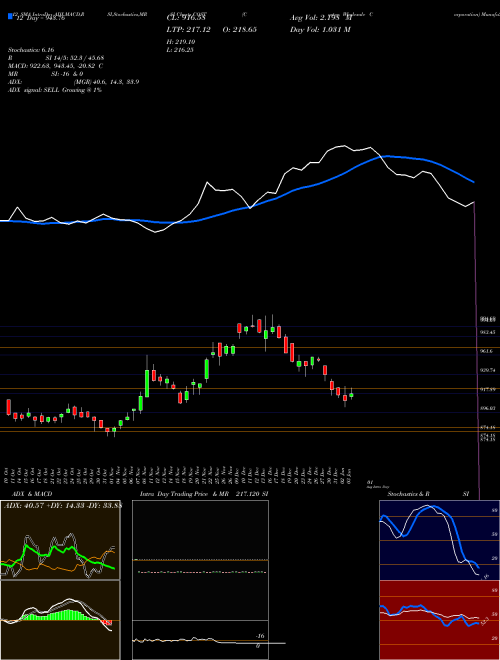Click the blue 12 Day SMA legend square

[11, 17]
